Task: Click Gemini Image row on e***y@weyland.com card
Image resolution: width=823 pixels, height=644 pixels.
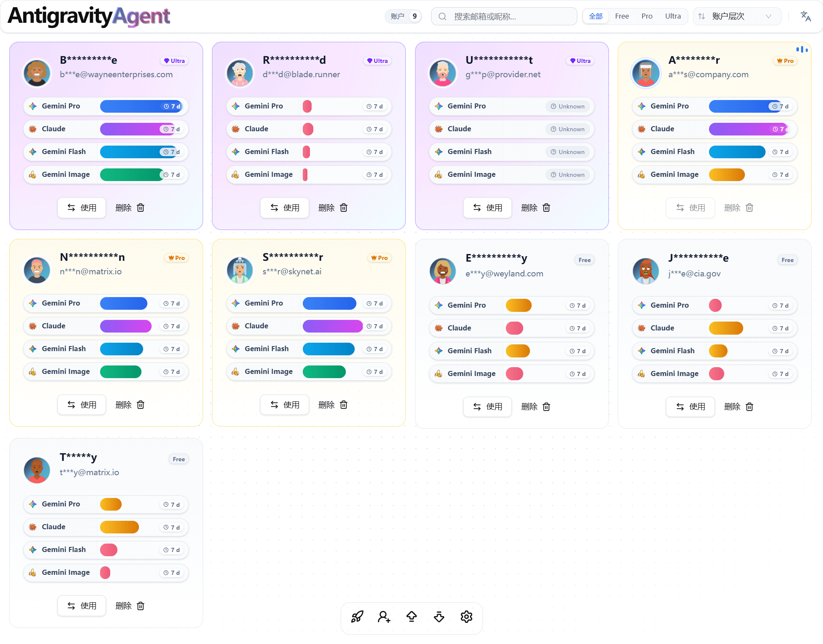Action: pos(512,374)
